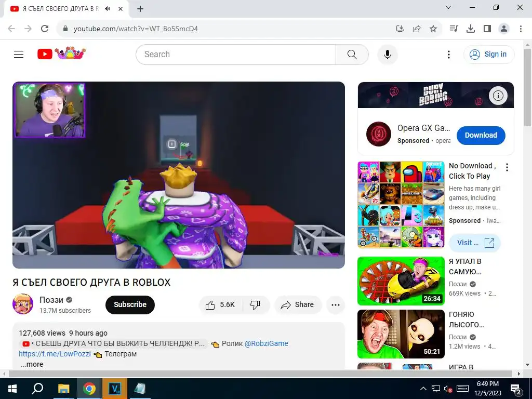Click the Share button

(x=298, y=304)
